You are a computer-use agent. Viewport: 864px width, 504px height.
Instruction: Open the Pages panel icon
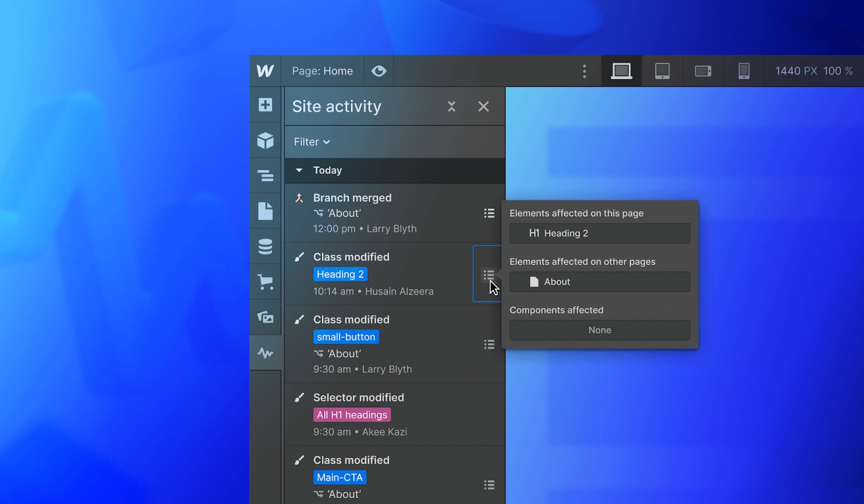pos(265,211)
